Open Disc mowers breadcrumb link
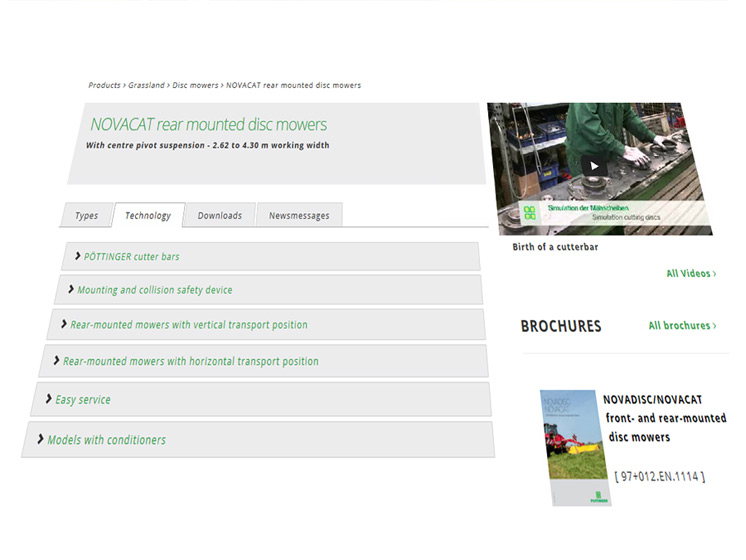 click(x=195, y=85)
